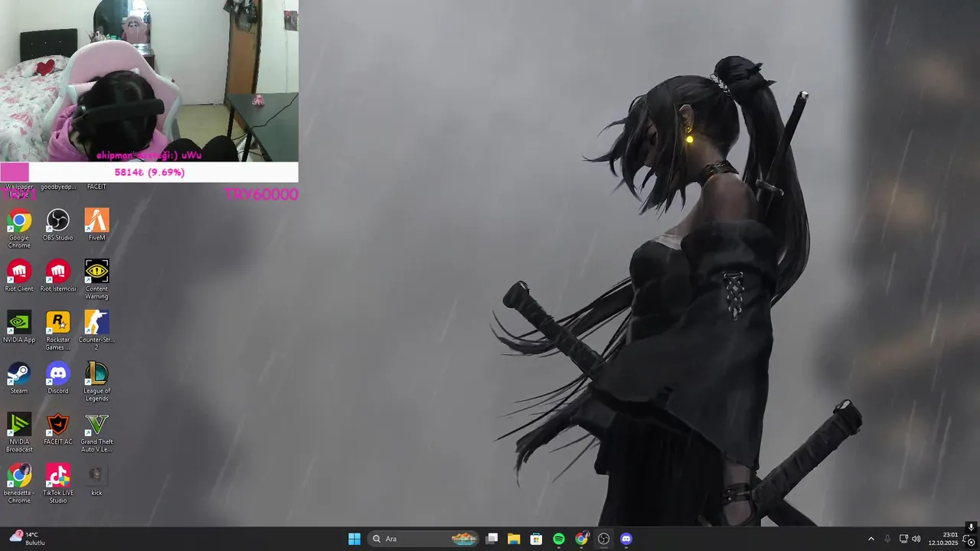Open File Explorer from the taskbar
Viewport: 980px width, 551px height.
pyautogui.click(x=514, y=539)
